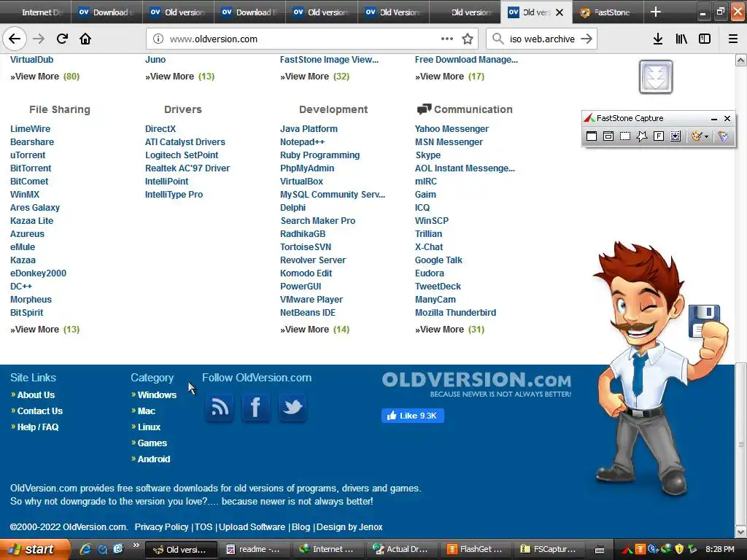
Task: Select Capture Active Window in FastStone Capture
Action: pos(591,136)
